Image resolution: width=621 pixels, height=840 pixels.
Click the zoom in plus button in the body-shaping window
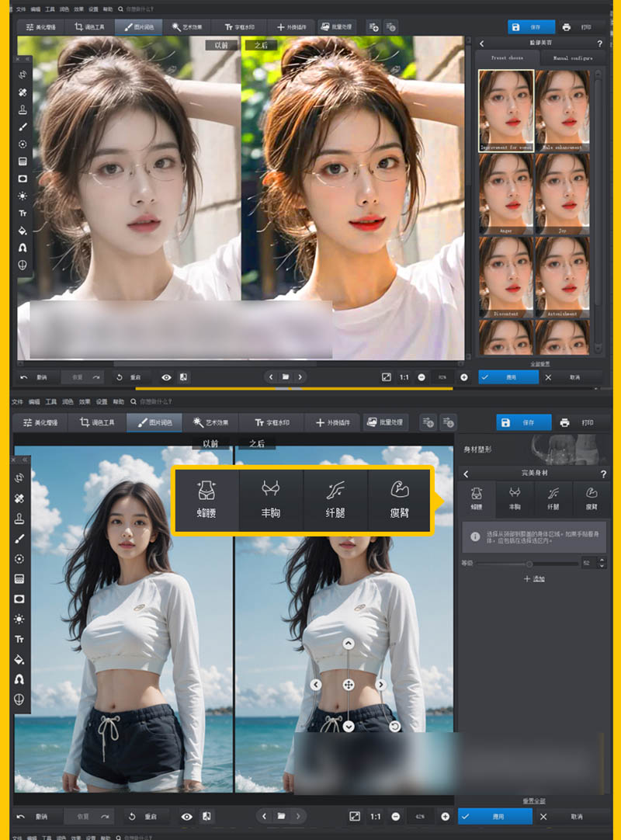[445, 817]
